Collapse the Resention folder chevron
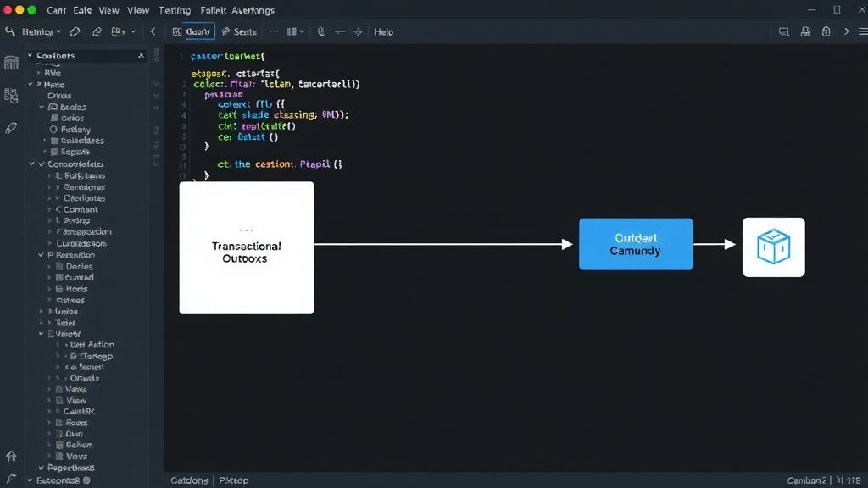This screenshot has width=868, height=488. click(41, 255)
